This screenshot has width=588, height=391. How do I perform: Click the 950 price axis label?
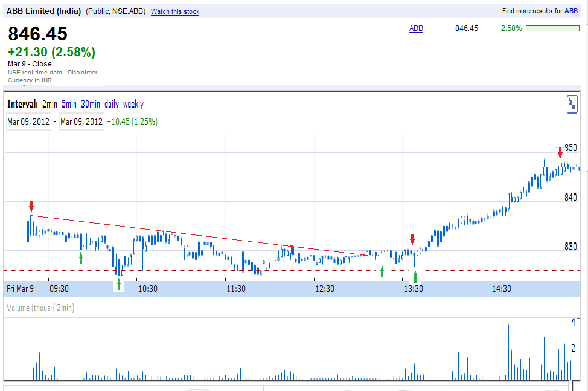(570, 147)
